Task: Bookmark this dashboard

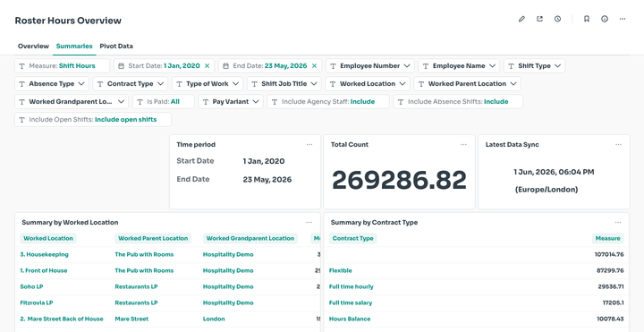Action: coord(587,19)
